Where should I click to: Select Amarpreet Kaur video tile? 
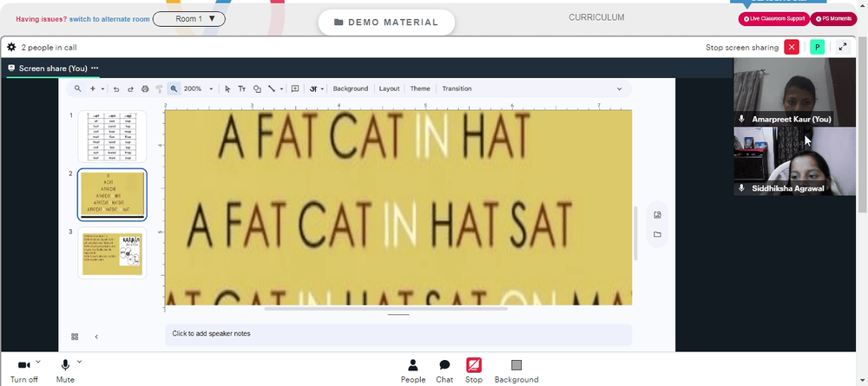tap(794, 92)
